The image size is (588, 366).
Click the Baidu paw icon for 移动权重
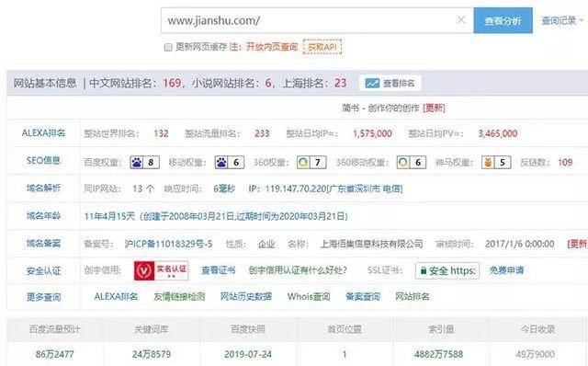[x=221, y=163]
